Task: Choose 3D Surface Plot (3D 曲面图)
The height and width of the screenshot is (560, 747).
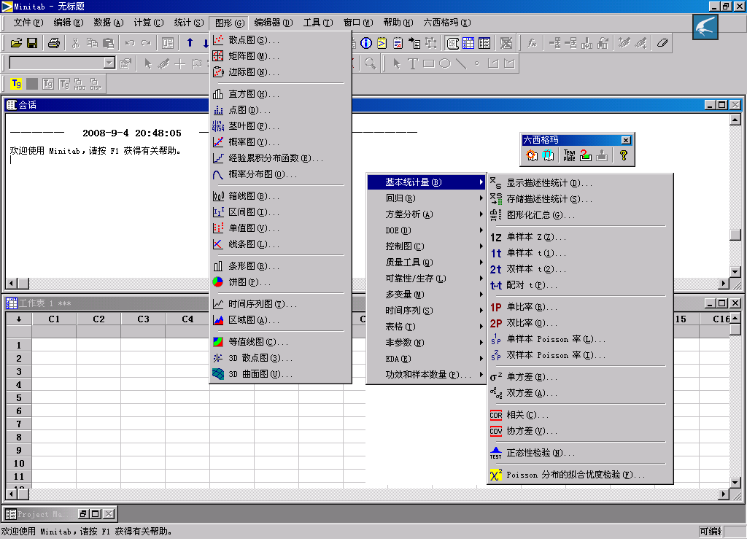Action: (281, 374)
